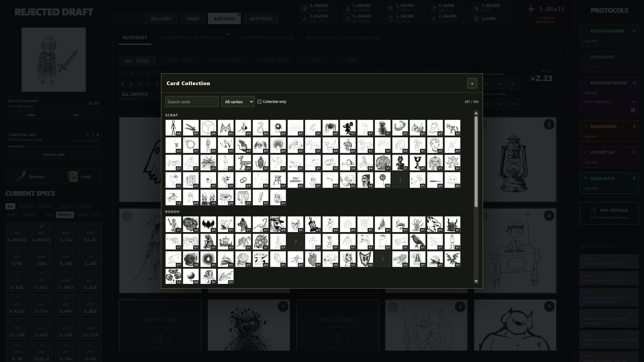Select the chalice goblet card
Viewport: 644px width, 362px height.
418,163
